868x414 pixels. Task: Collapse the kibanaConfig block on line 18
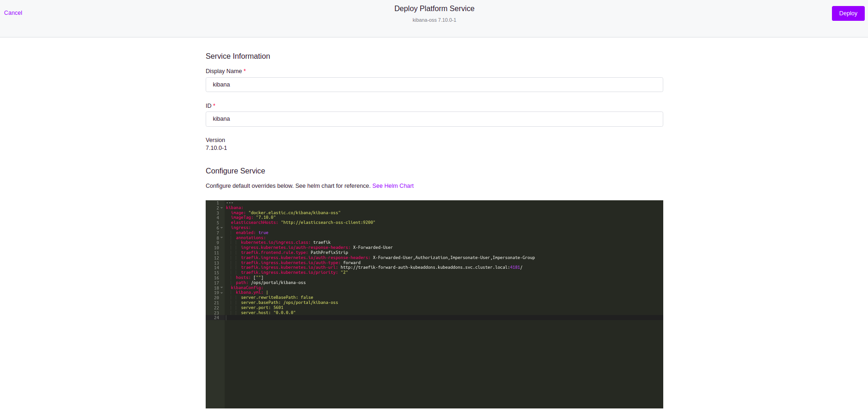tap(222, 288)
